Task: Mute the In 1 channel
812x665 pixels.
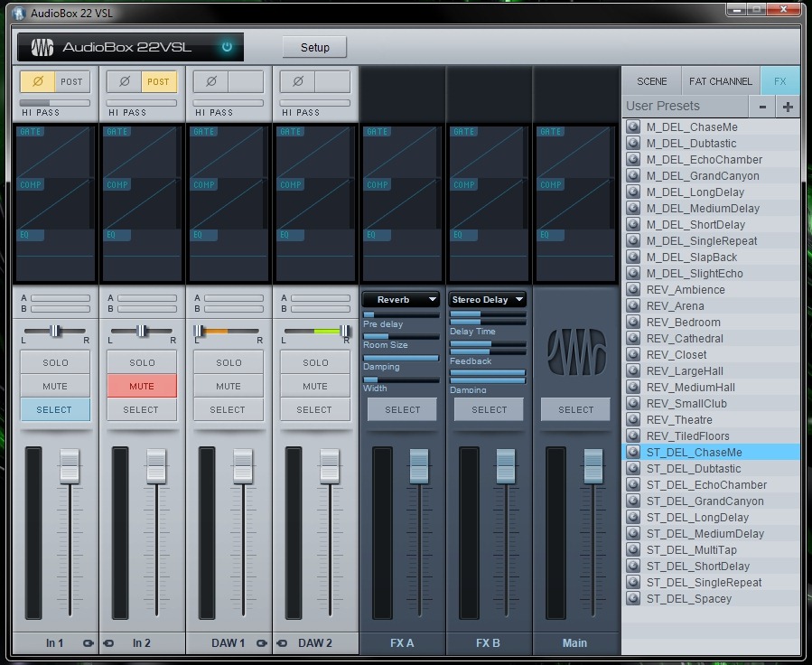Action: (55, 387)
